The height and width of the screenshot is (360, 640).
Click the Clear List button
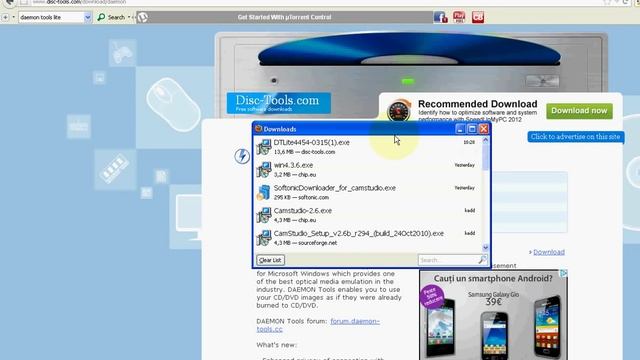click(270, 260)
